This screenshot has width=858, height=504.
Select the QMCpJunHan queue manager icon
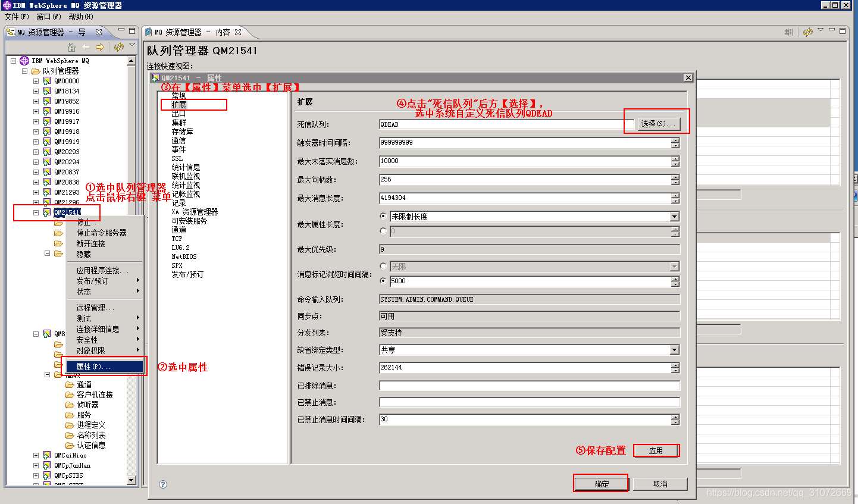(46, 465)
